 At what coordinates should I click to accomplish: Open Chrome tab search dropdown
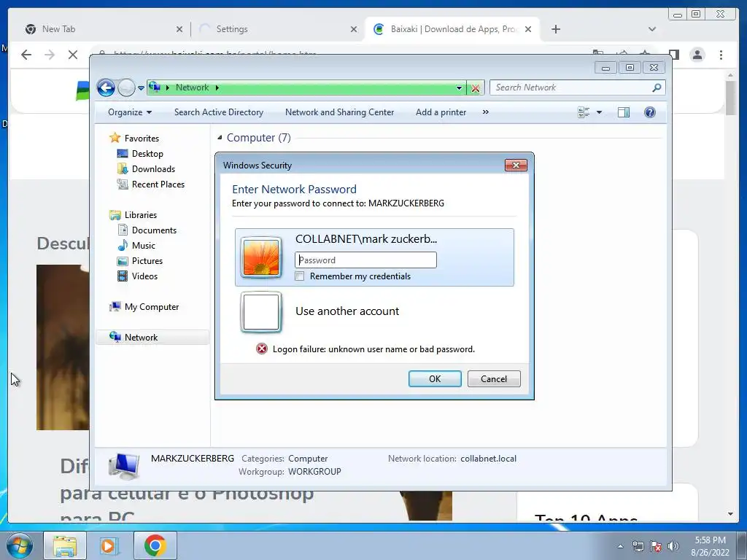click(x=652, y=29)
